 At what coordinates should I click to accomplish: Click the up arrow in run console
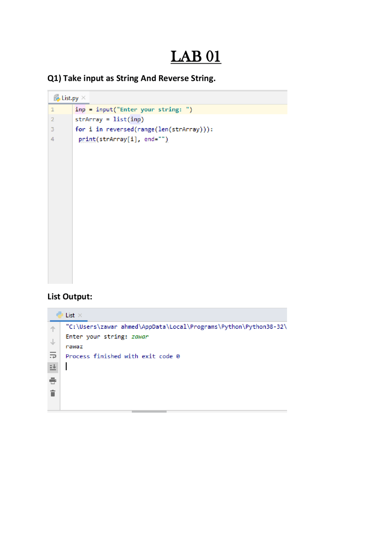pyautogui.click(x=53, y=329)
